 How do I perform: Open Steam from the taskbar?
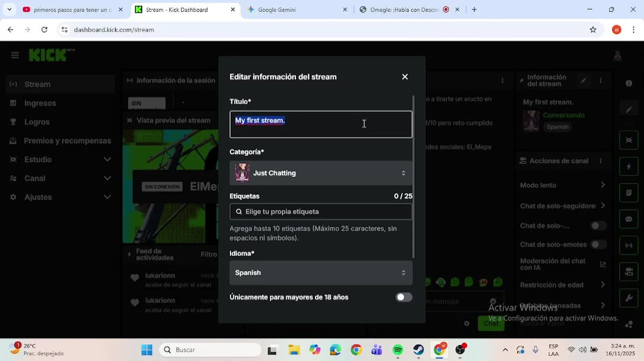(x=418, y=350)
